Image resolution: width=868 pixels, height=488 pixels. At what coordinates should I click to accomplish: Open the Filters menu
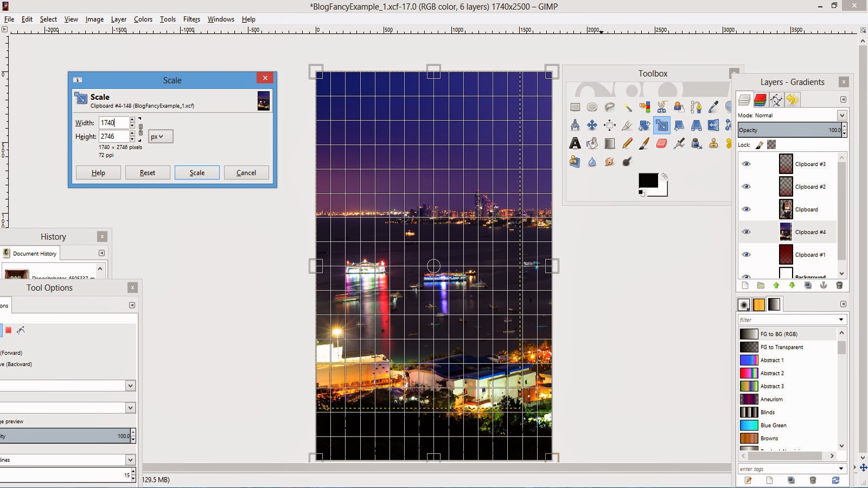click(x=192, y=19)
